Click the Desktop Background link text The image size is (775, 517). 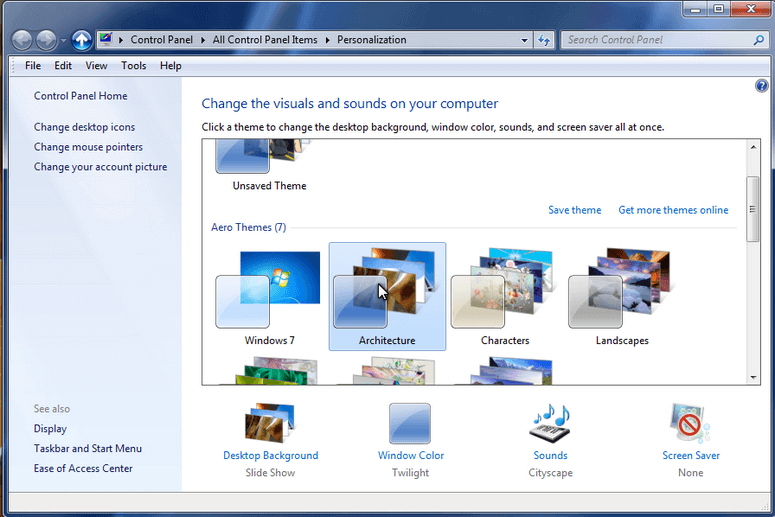click(x=270, y=456)
